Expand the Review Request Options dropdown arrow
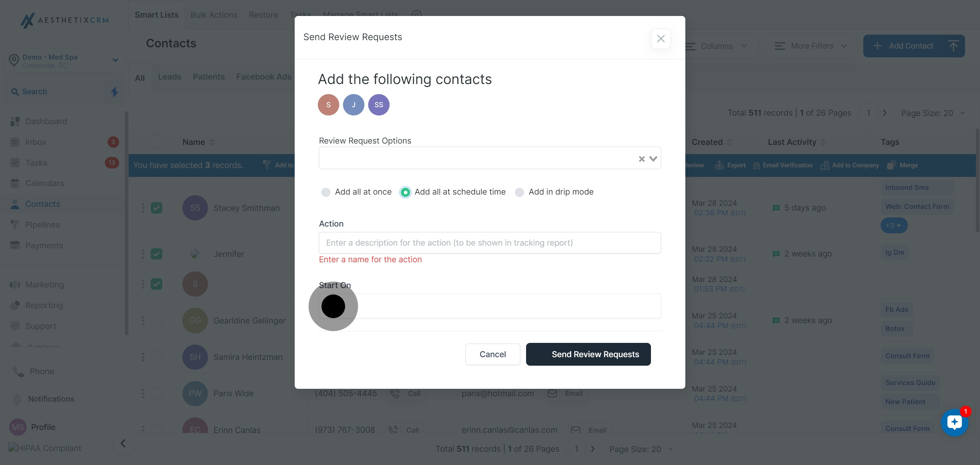 point(653,159)
